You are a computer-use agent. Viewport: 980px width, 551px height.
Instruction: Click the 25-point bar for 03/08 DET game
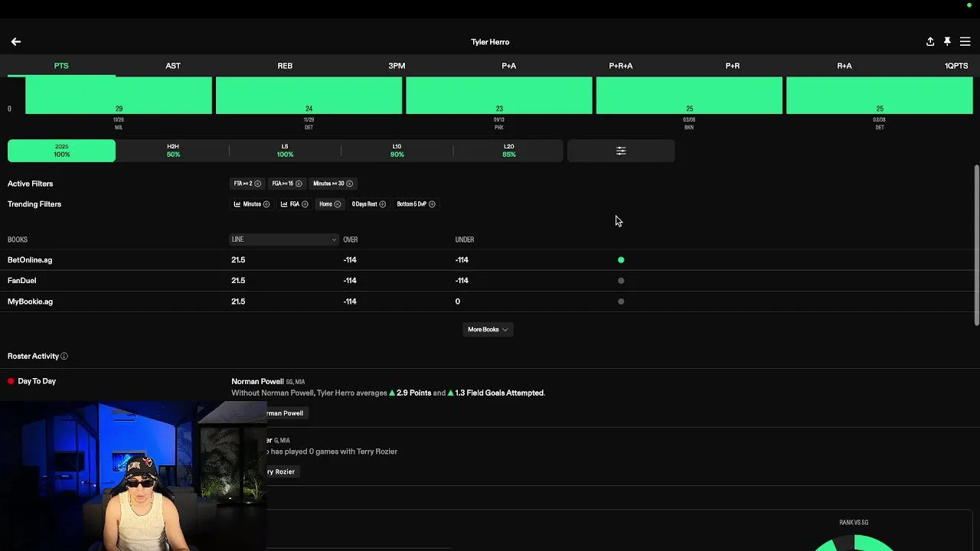pyautogui.click(x=880, y=95)
